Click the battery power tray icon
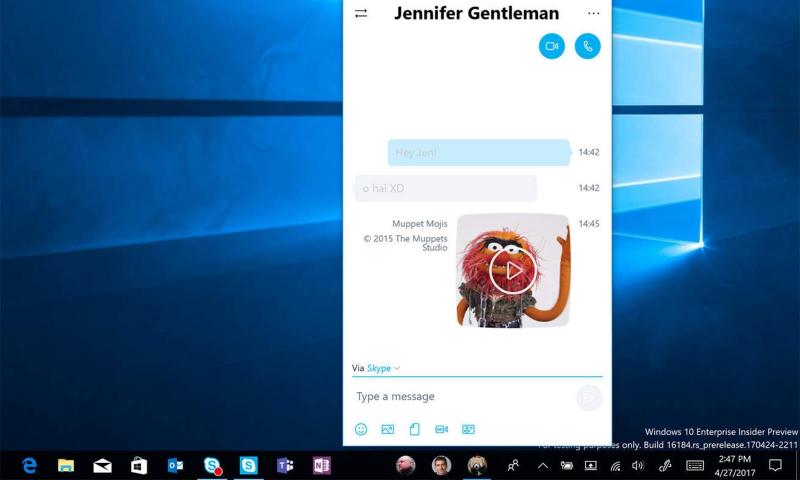 566,465
